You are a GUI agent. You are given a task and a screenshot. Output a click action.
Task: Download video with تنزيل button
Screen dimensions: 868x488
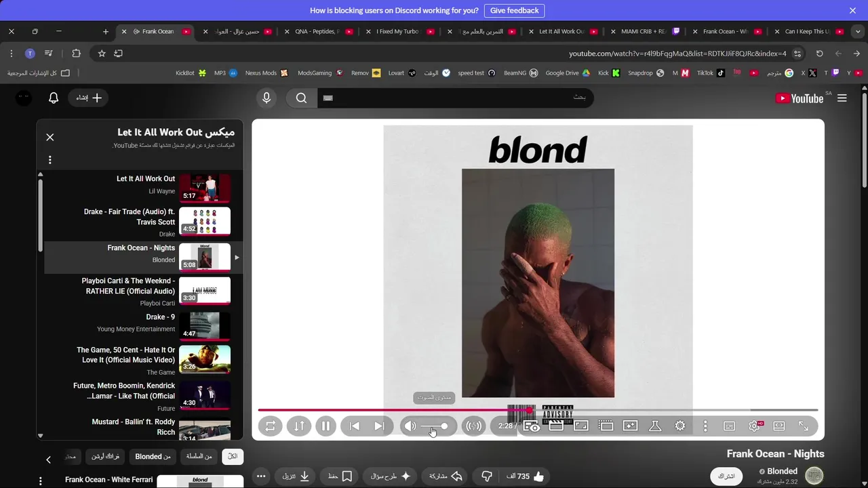point(296,476)
